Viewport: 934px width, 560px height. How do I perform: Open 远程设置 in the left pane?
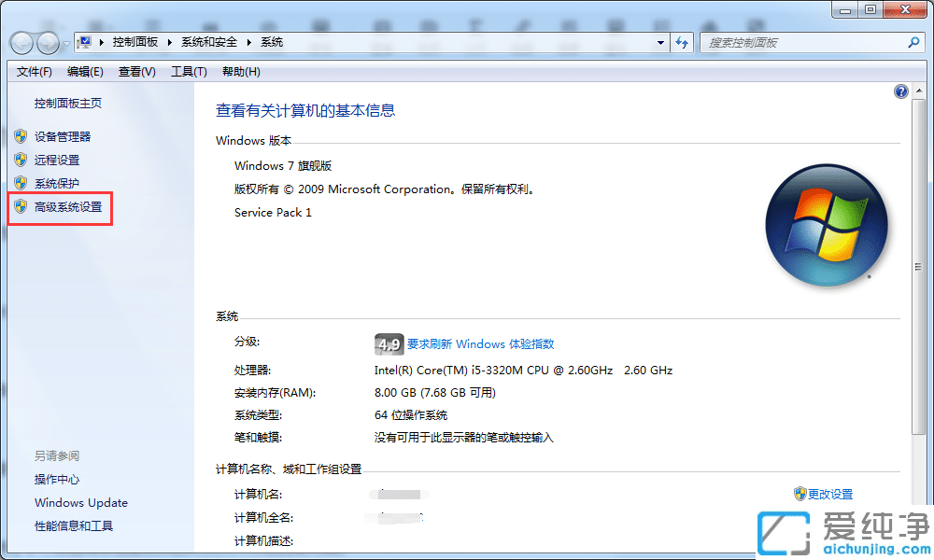click(54, 159)
